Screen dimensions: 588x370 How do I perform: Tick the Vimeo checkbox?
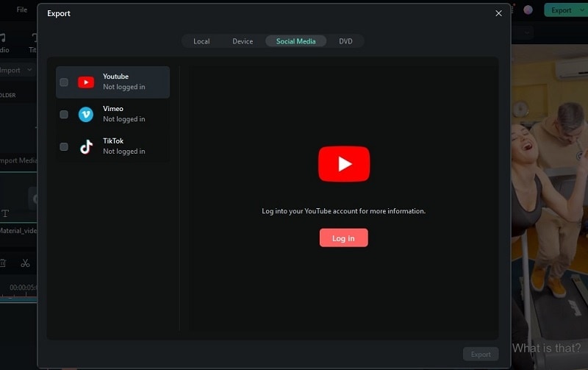pos(64,115)
